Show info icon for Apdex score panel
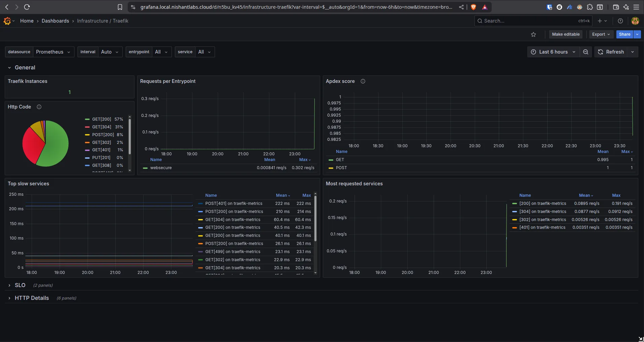The height and width of the screenshot is (342, 644). [x=363, y=81]
